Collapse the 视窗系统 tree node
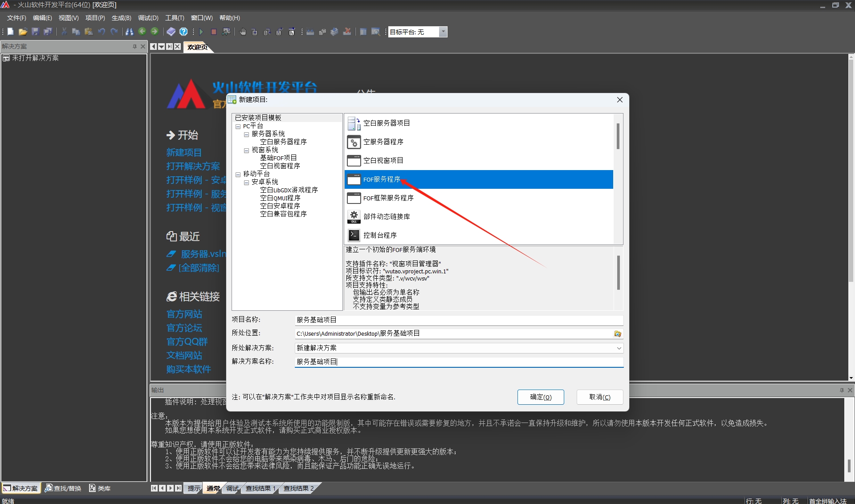Viewport: 855px width, 504px height. tap(246, 150)
